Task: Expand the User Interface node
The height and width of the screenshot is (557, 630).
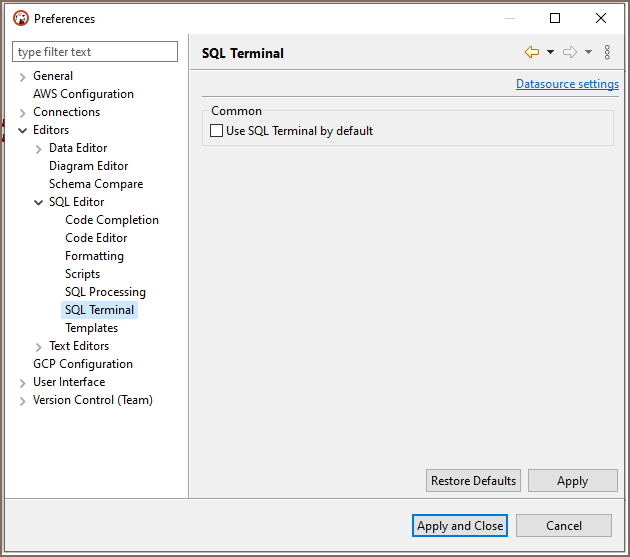Action: click(22, 383)
